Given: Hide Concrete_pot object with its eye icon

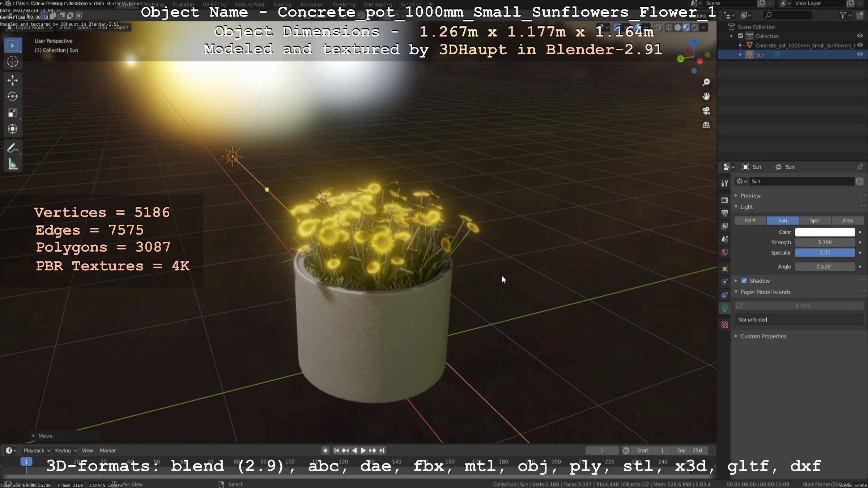Looking at the screenshot, I should click(x=860, y=45).
